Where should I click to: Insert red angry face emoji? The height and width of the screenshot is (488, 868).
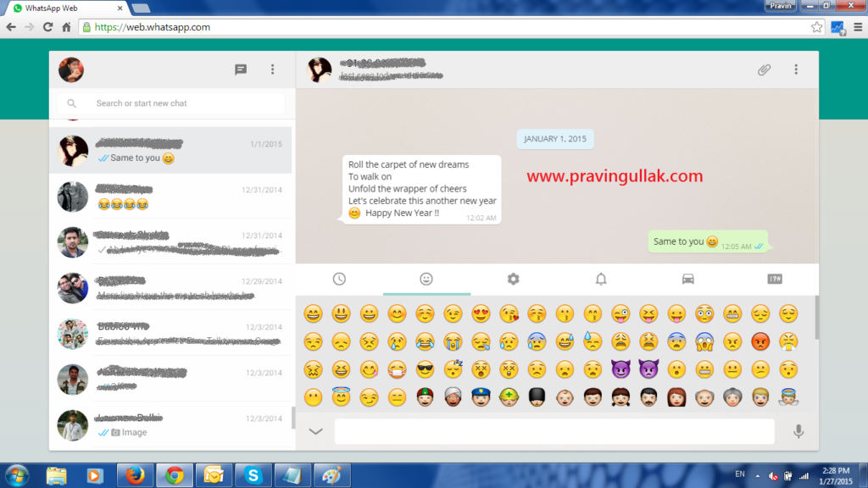coord(760,341)
